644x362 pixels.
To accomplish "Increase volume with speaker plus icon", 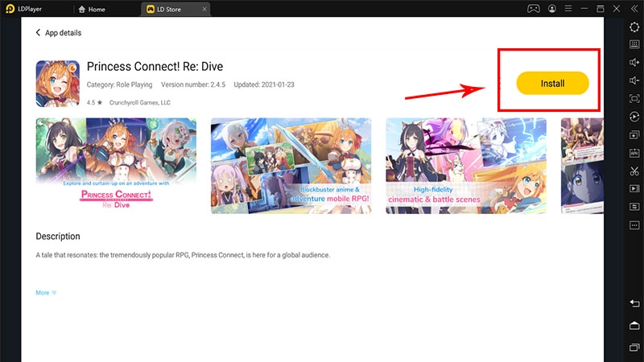I will (x=634, y=63).
